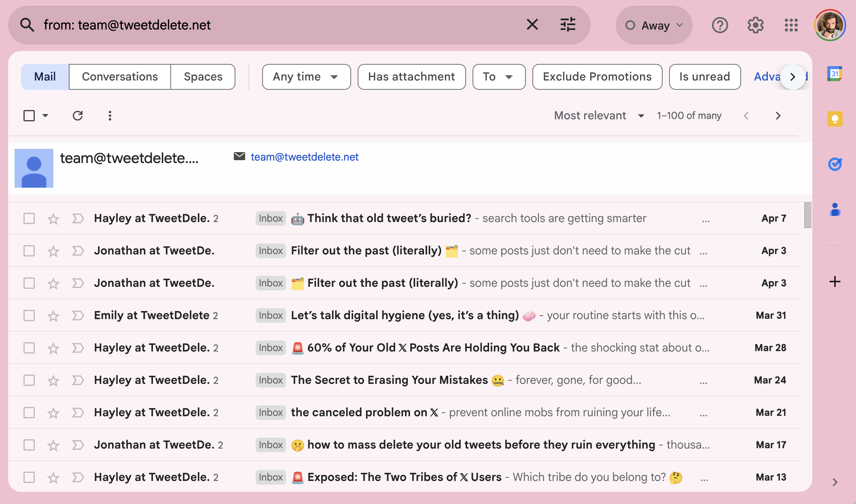Mark the Mar 28 email as important

(78, 348)
